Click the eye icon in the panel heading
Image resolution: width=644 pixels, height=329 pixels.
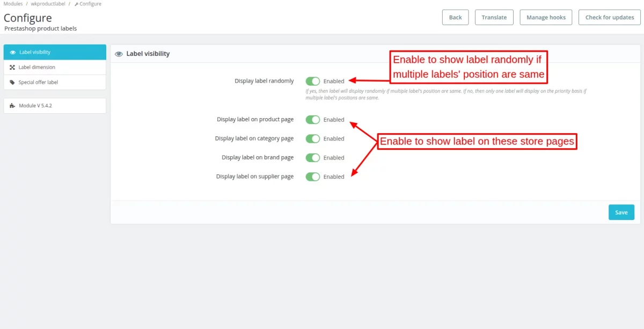119,54
